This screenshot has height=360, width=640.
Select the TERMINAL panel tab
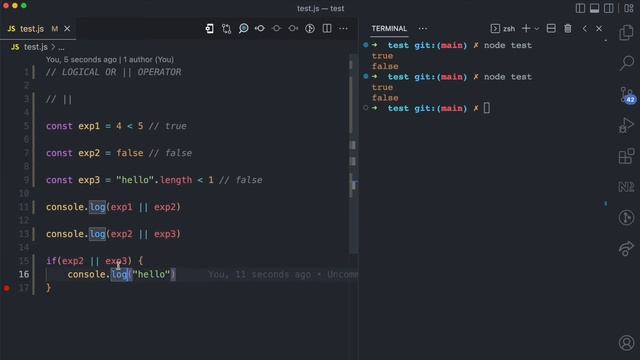(389, 29)
